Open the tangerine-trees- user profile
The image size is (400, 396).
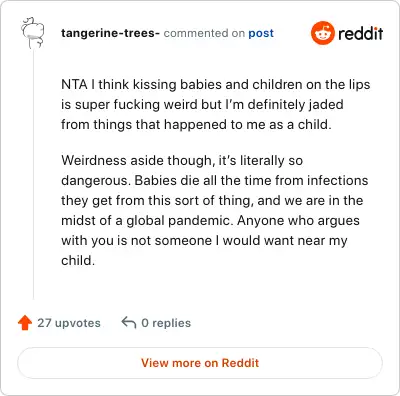[110, 33]
